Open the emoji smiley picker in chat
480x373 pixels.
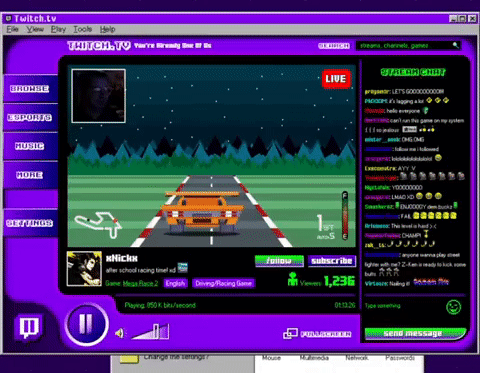click(453, 307)
